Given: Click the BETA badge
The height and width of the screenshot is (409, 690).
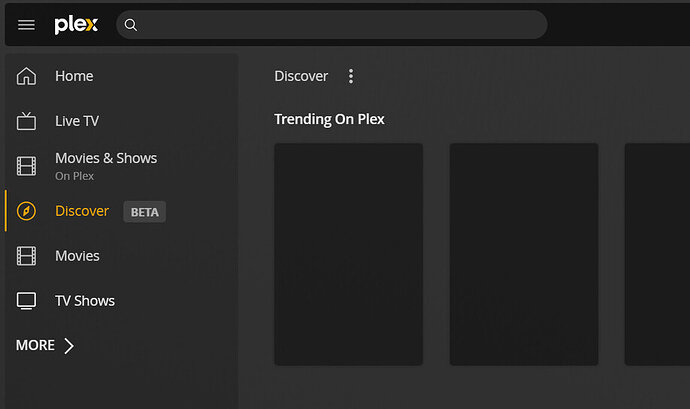Looking at the screenshot, I should [x=145, y=212].
